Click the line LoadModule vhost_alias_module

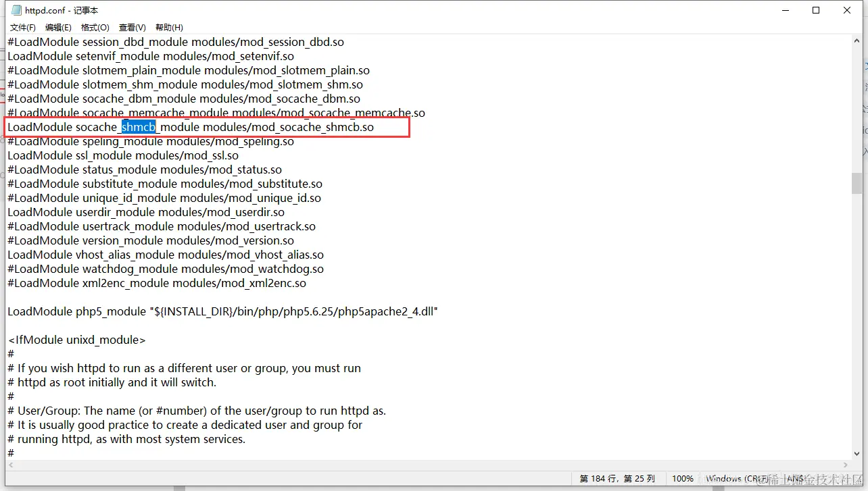166,255
